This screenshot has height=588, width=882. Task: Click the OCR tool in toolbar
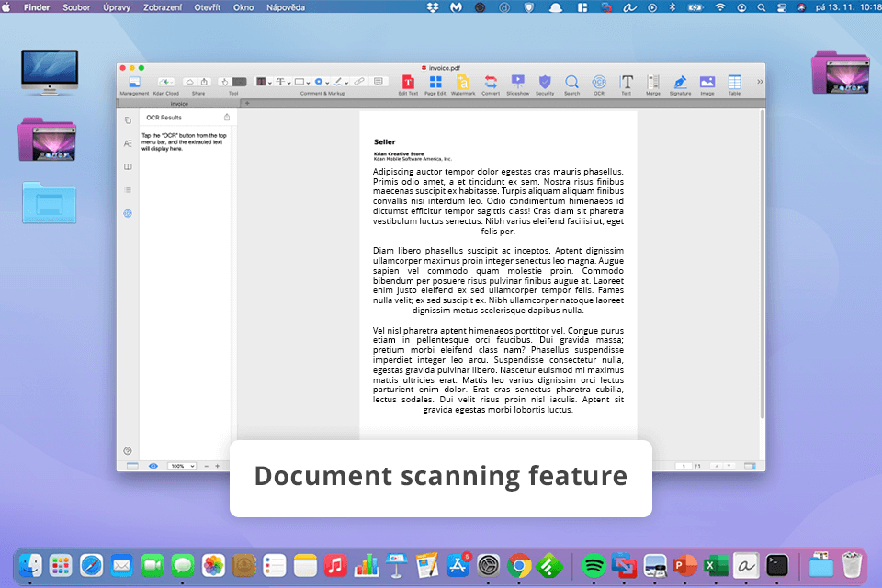(599, 82)
